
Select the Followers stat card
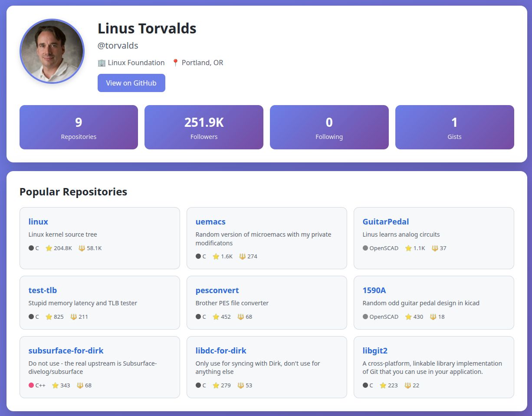[x=204, y=127]
